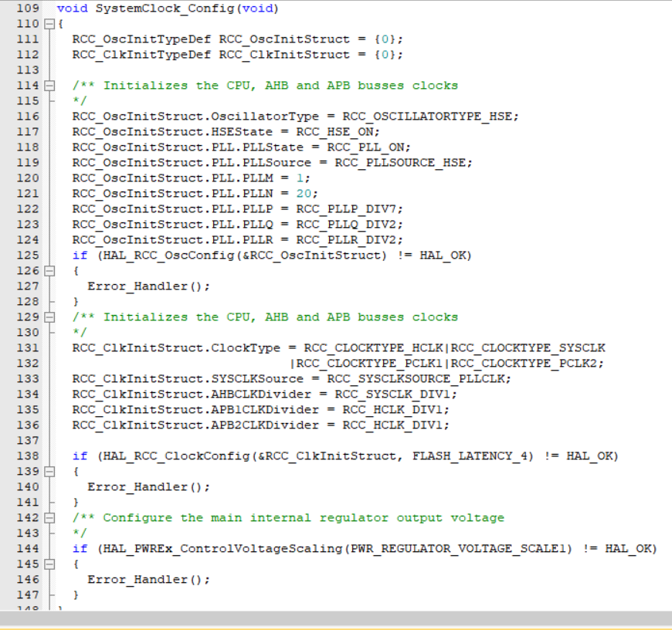Click RCC_HSE_ON value
The height and width of the screenshot is (630, 672).
pyautogui.click(x=334, y=132)
